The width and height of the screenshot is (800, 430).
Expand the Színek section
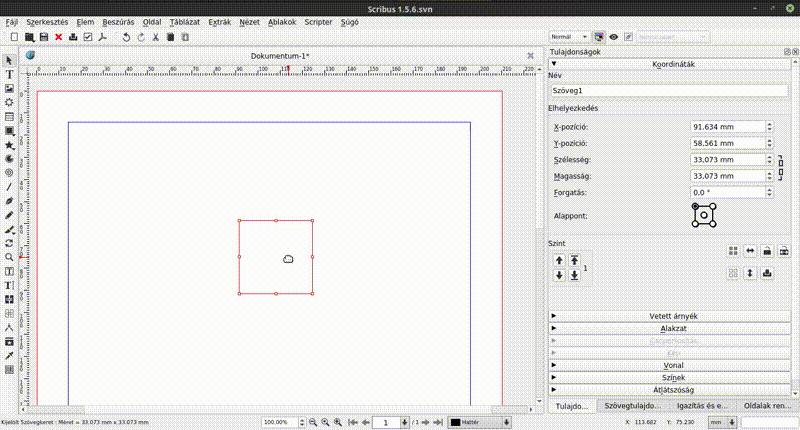673,377
